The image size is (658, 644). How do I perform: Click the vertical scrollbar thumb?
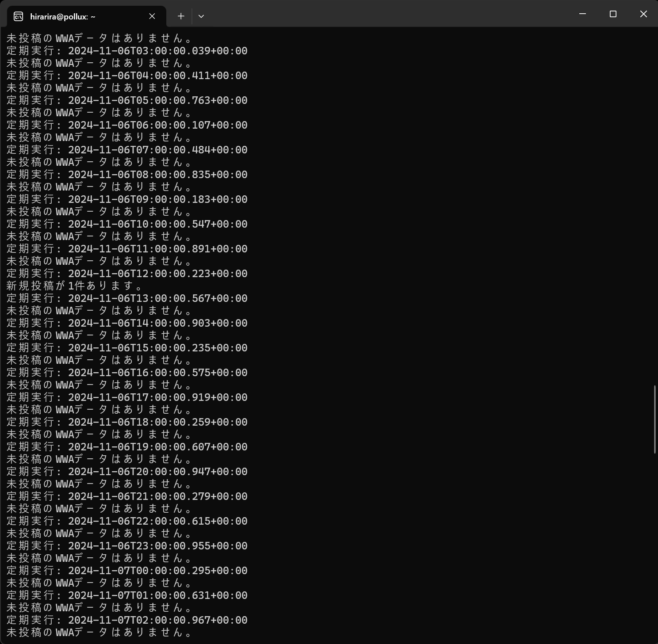(655, 419)
